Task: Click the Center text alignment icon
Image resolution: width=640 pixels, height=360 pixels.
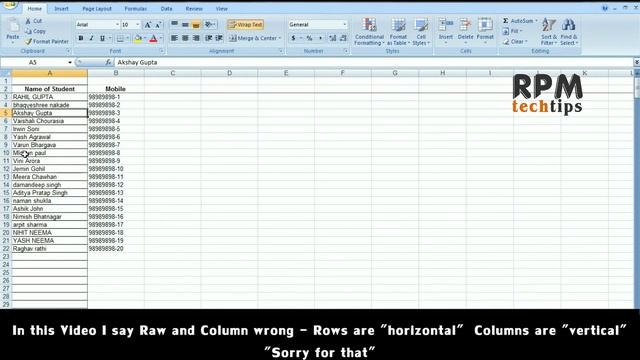Action: (185, 38)
